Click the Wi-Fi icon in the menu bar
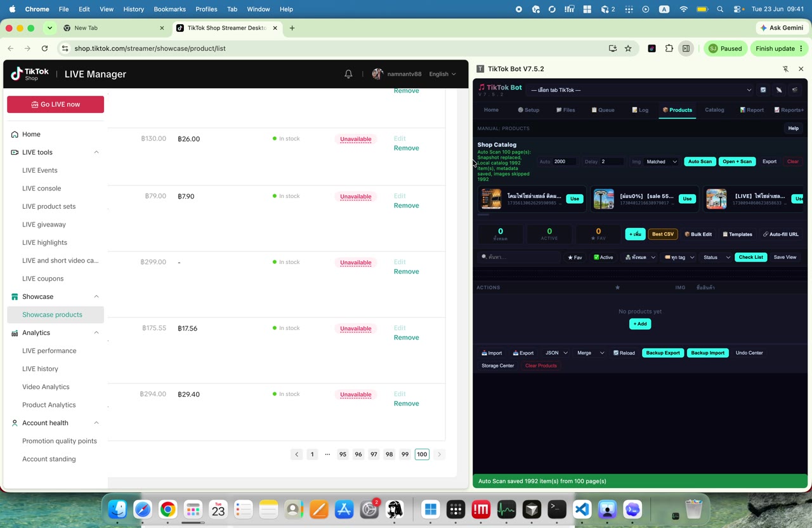 (683, 9)
